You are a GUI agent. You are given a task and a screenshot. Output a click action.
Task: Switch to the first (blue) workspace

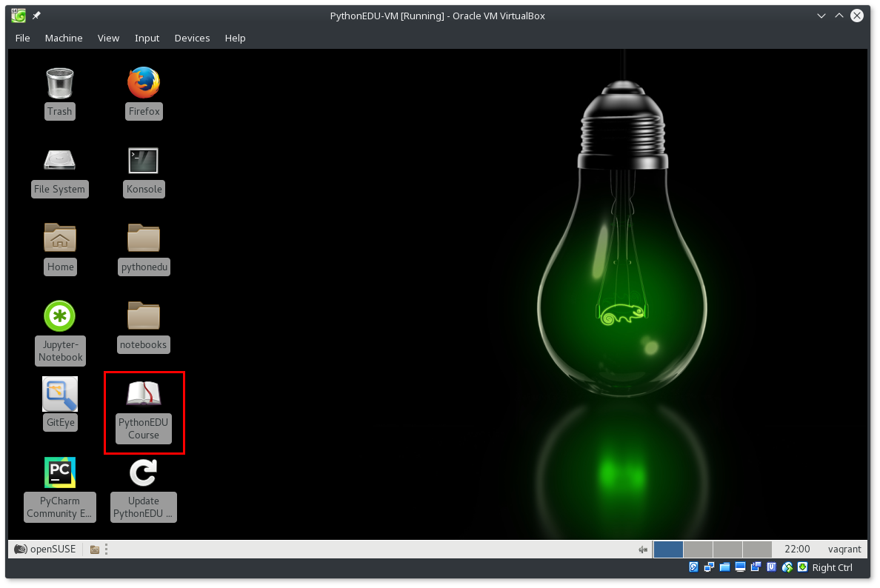pos(668,549)
